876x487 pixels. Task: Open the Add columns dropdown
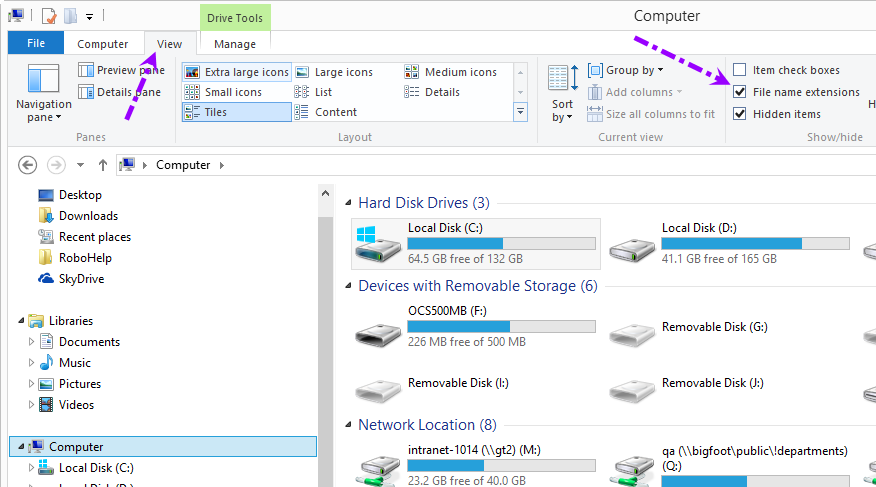(635, 92)
